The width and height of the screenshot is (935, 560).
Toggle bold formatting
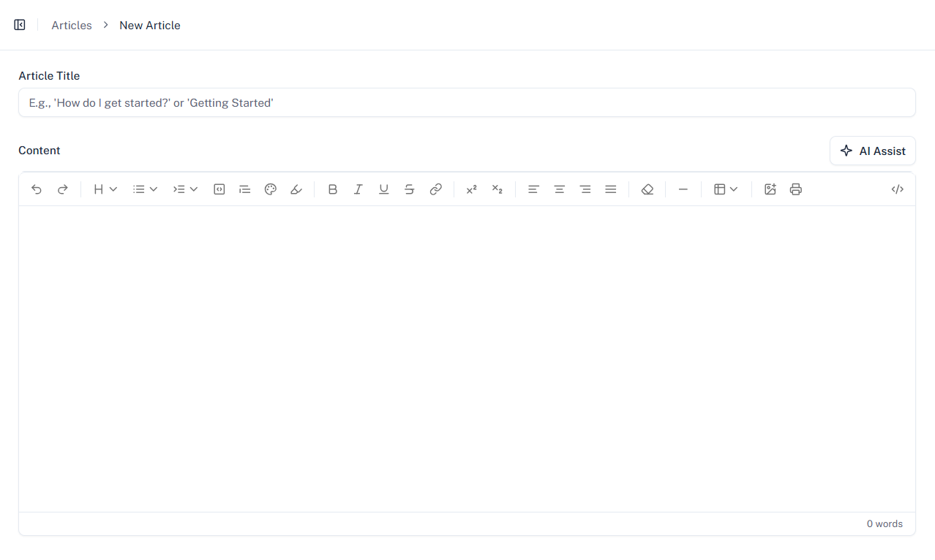tap(332, 189)
